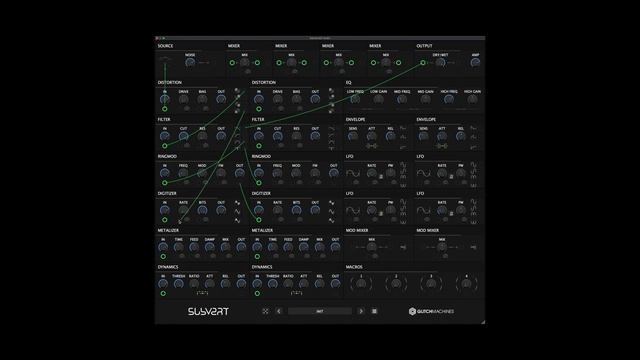Viewport: 640px width, 360px height.
Task: Click the Glitchmachines logo
Action: [431, 311]
